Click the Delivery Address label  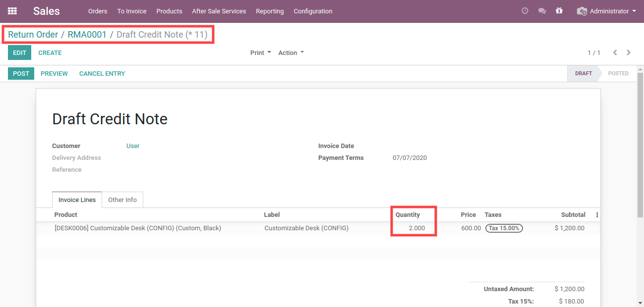pyautogui.click(x=76, y=158)
